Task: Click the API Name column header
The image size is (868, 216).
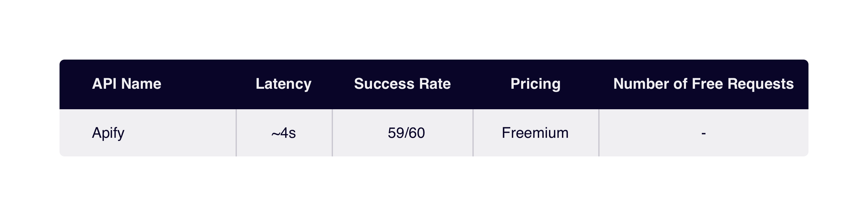Action: (x=127, y=84)
